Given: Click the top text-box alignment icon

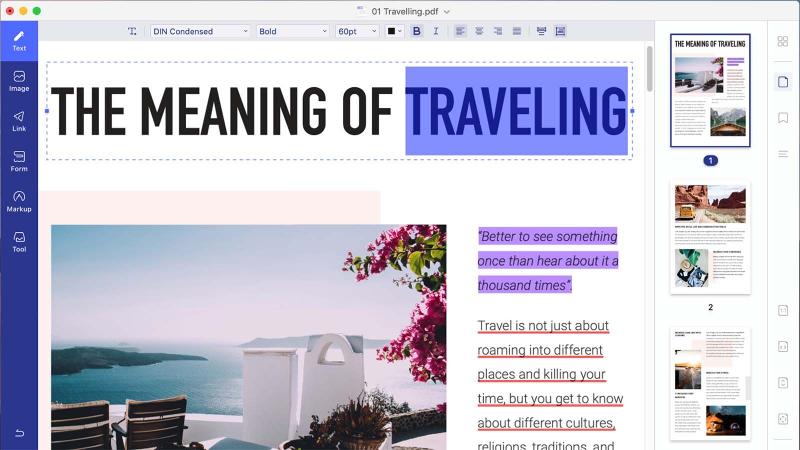Looking at the screenshot, I should (x=541, y=31).
